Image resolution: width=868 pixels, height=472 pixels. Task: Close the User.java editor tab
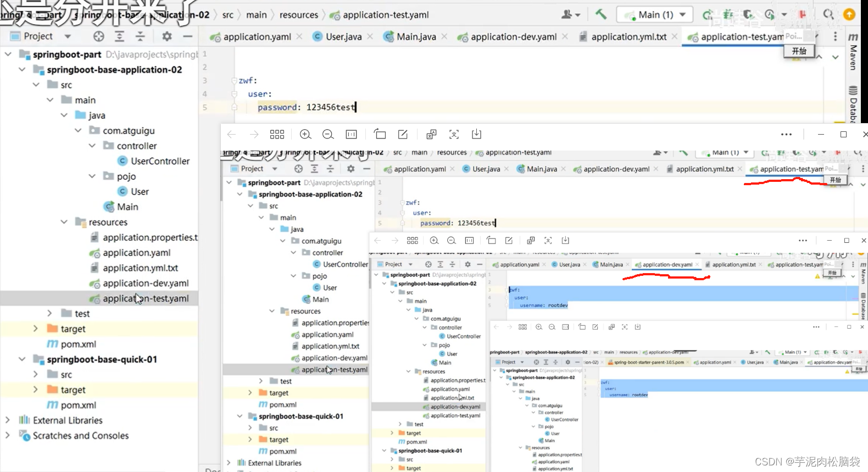(x=370, y=37)
